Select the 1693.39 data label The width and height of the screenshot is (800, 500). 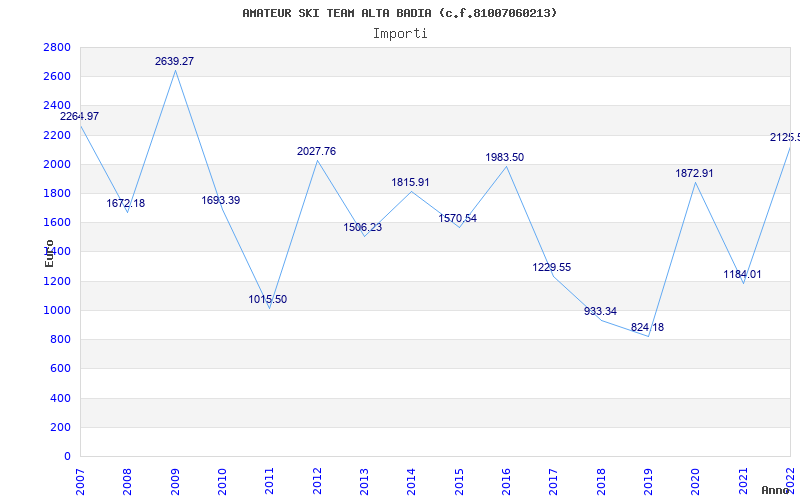coord(220,201)
